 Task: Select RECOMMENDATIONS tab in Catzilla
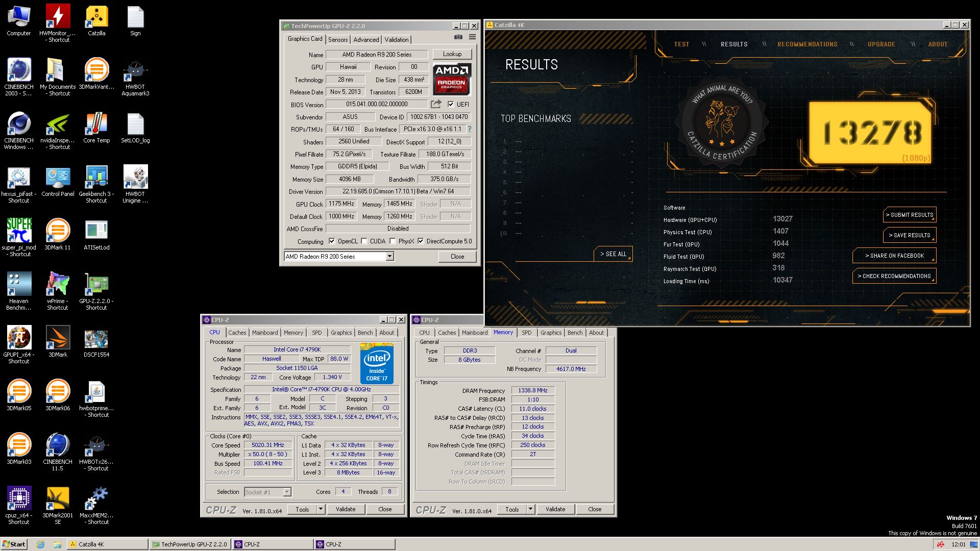point(807,44)
